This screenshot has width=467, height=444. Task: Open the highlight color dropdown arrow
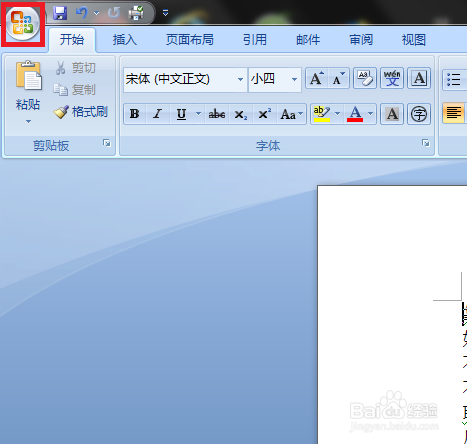point(337,114)
